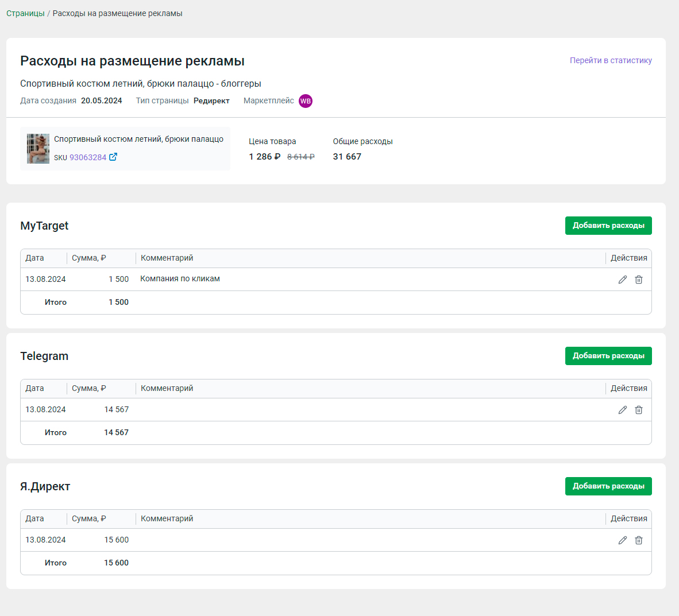
Task: Click Я.Директ amount 15 600 in data row
Action: point(117,540)
